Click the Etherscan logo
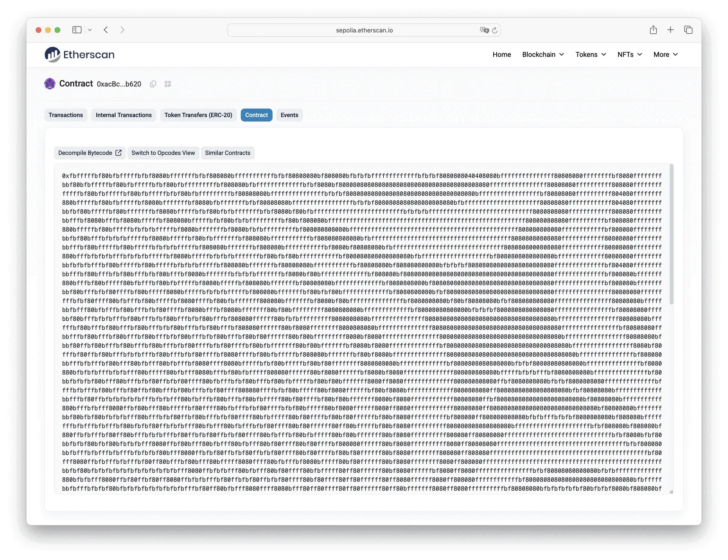This screenshot has width=728, height=560. click(x=80, y=55)
